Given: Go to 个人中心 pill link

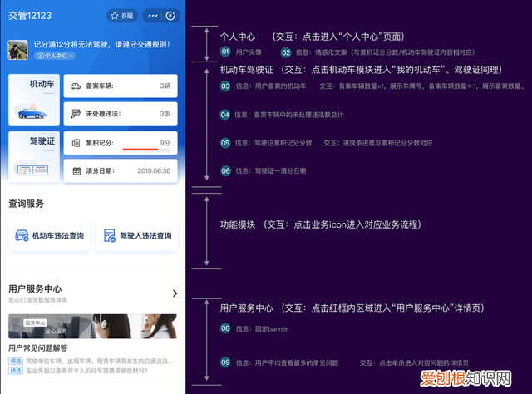Looking at the screenshot, I should coord(55,56).
